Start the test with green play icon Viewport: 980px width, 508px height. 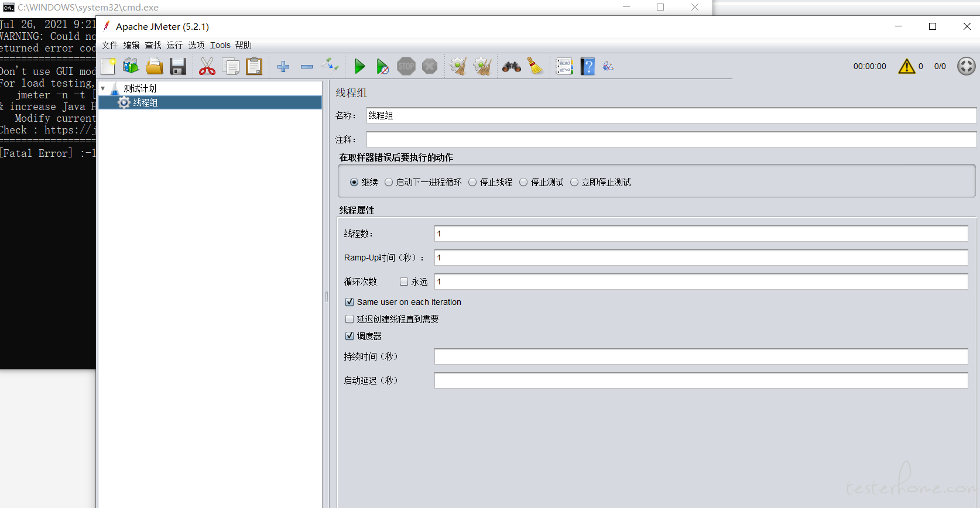pyautogui.click(x=360, y=66)
